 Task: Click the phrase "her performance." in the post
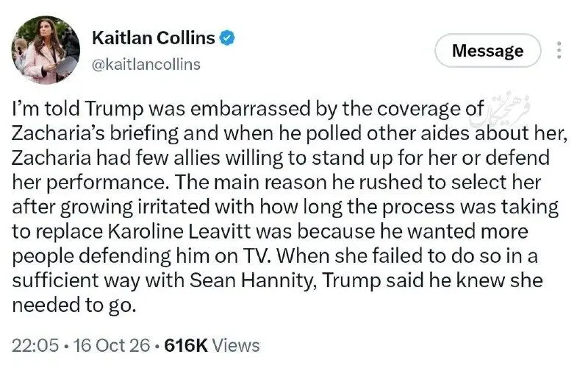90,183
